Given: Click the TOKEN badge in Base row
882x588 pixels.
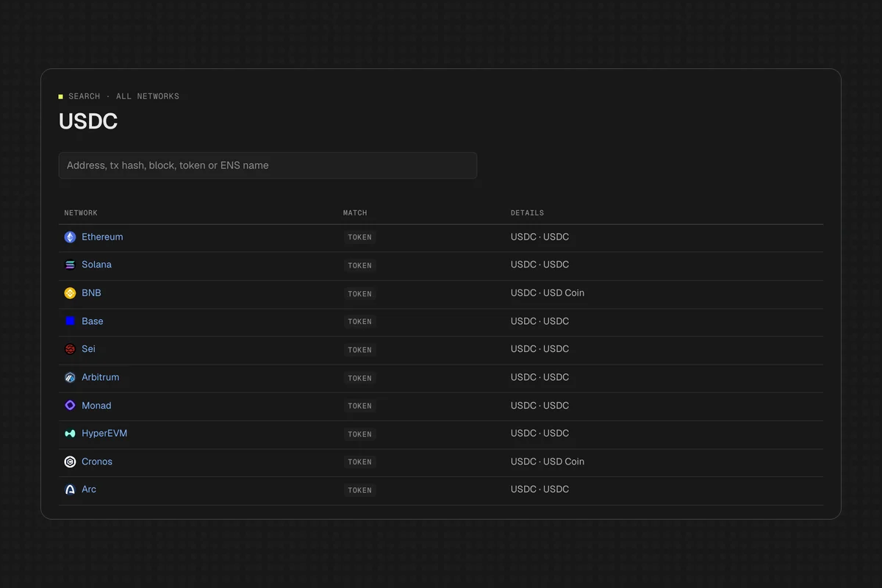Looking at the screenshot, I should 359,322.
